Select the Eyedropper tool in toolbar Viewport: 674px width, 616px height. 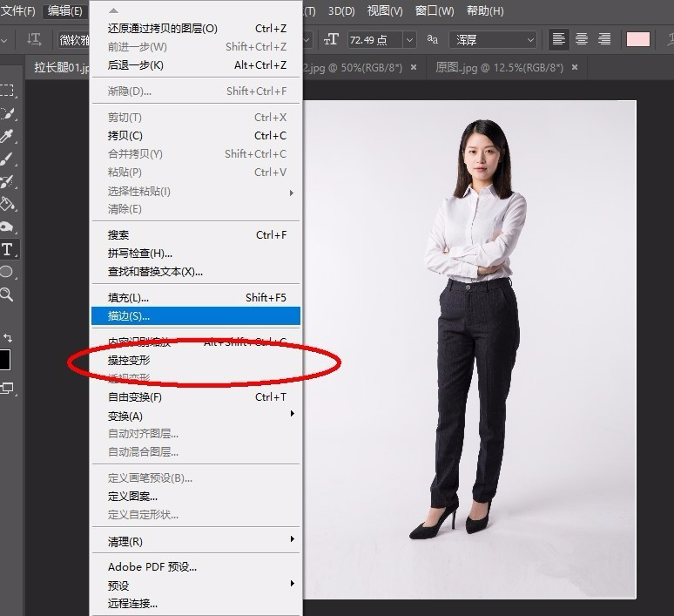7,136
